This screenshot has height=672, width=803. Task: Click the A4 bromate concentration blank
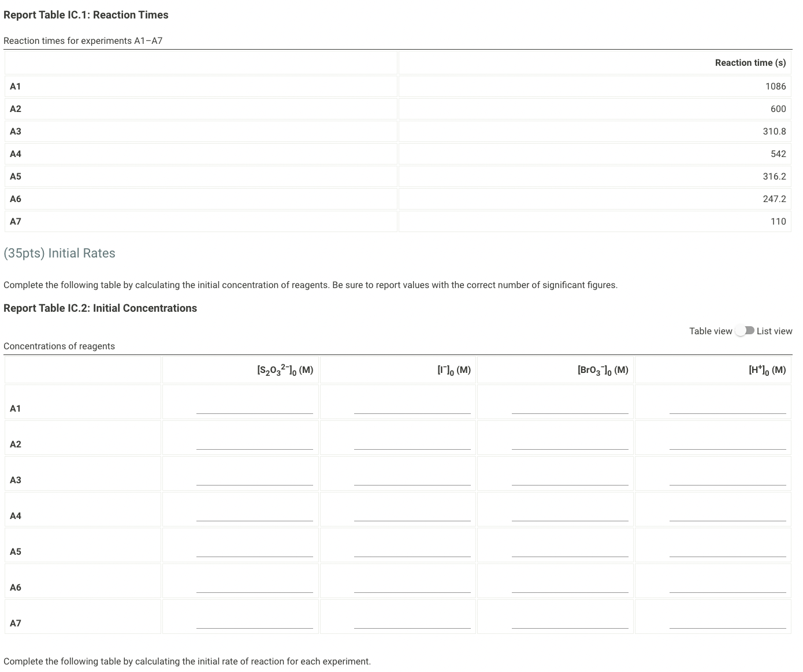(570, 514)
